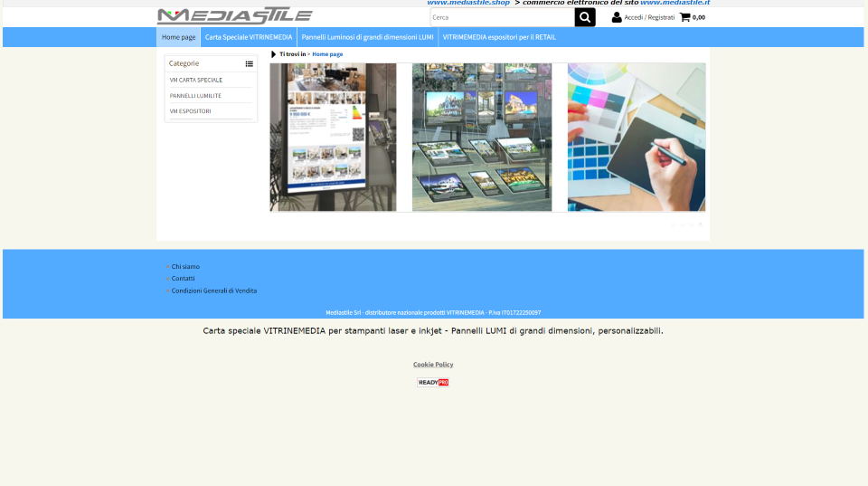Click the Home page breadcrumb link
The width and height of the screenshot is (868, 486).
pyautogui.click(x=327, y=54)
